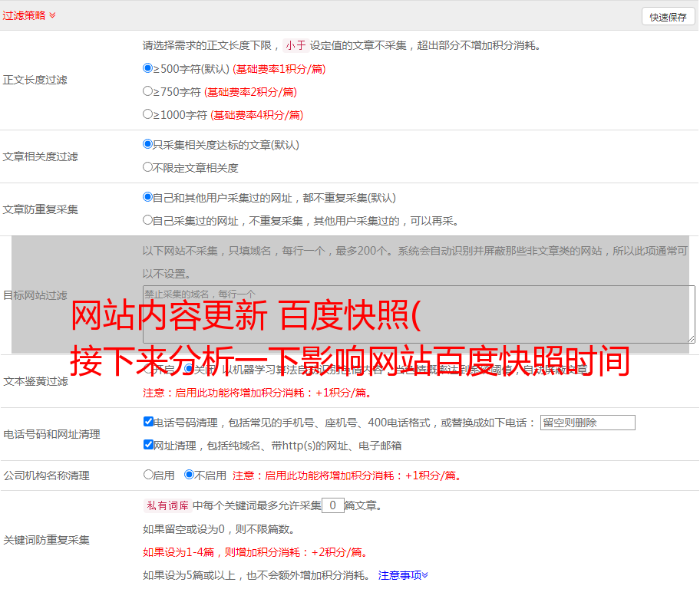The width and height of the screenshot is (700, 589).
Task: Click into the 禁止采集的域名 text area
Action: [x=418, y=314]
